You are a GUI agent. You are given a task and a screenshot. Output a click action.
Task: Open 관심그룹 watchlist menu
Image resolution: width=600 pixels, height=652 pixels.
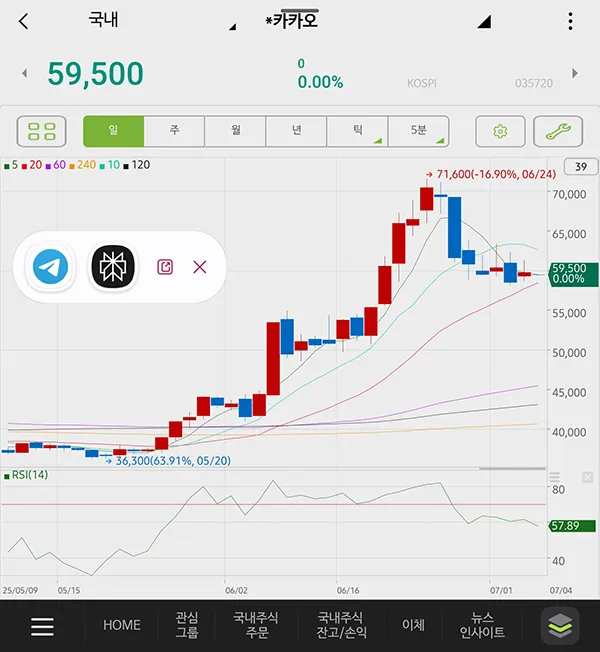(x=187, y=625)
